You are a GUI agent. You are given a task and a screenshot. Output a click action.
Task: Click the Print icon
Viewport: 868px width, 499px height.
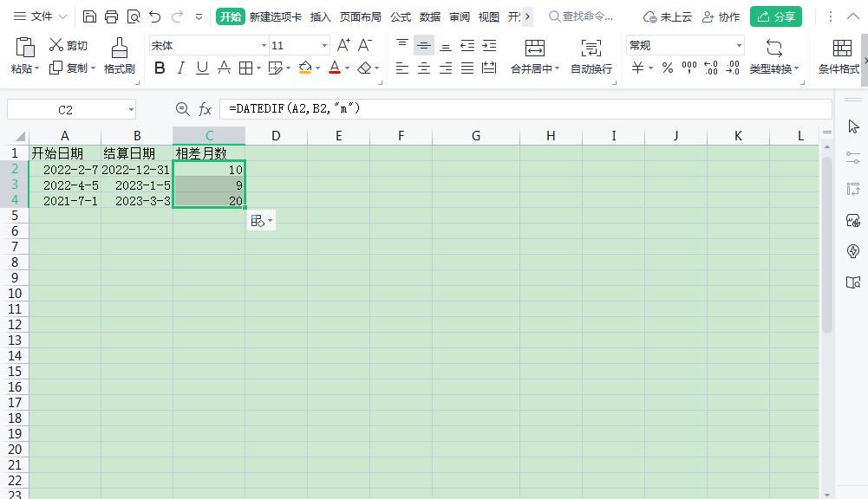tap(111, 16)
